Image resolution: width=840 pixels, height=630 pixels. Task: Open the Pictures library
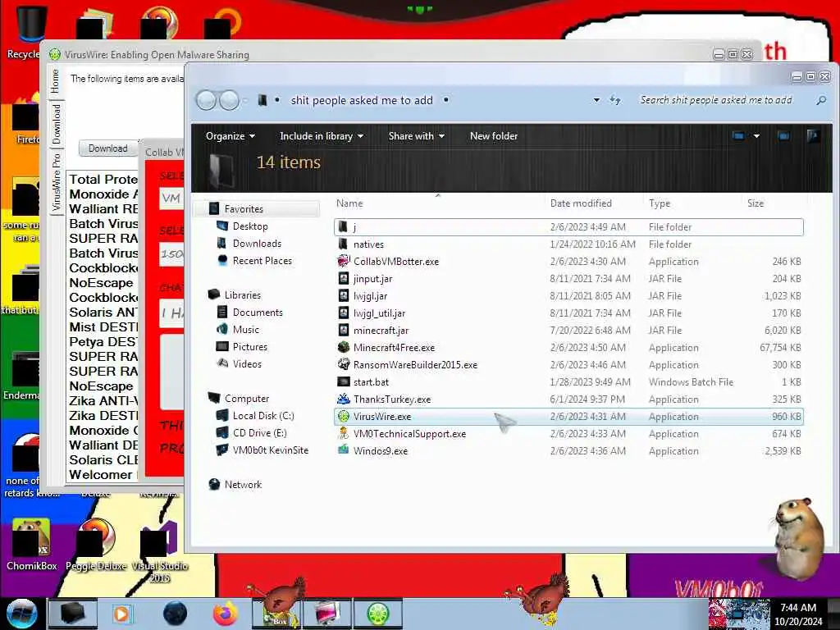click(x=249, y=347)
